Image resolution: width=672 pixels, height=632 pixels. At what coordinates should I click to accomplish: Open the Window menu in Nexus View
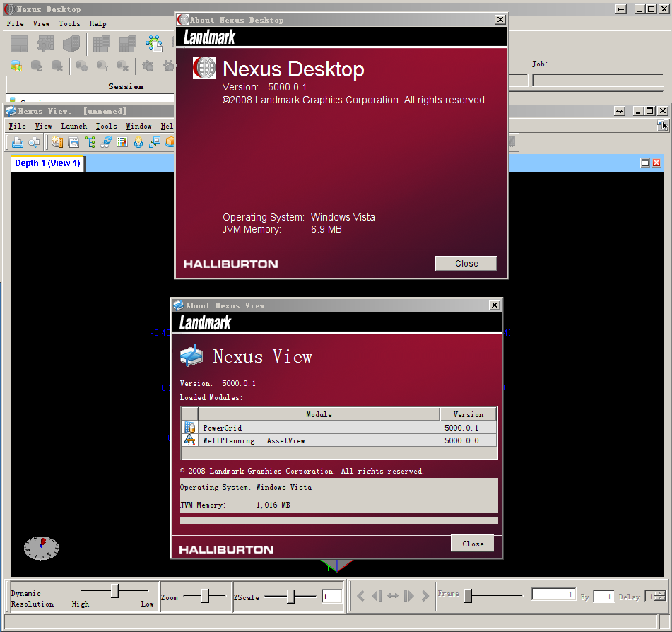click(138, 126)
